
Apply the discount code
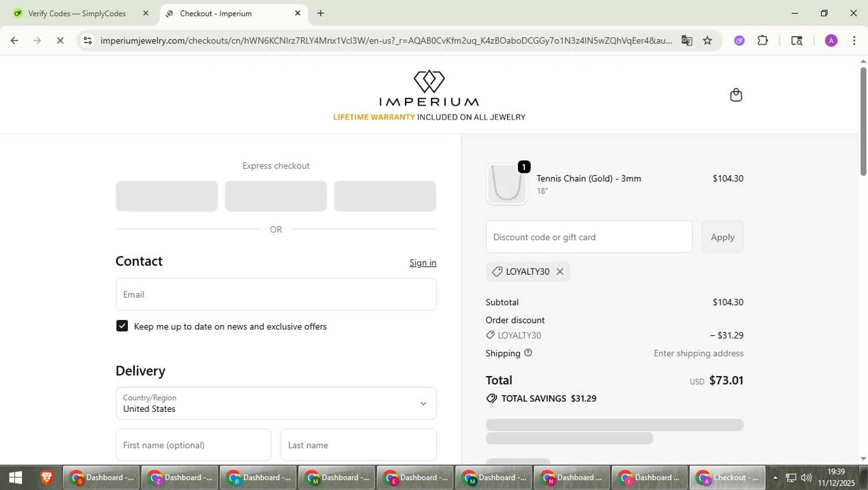[x=722, y=237]
